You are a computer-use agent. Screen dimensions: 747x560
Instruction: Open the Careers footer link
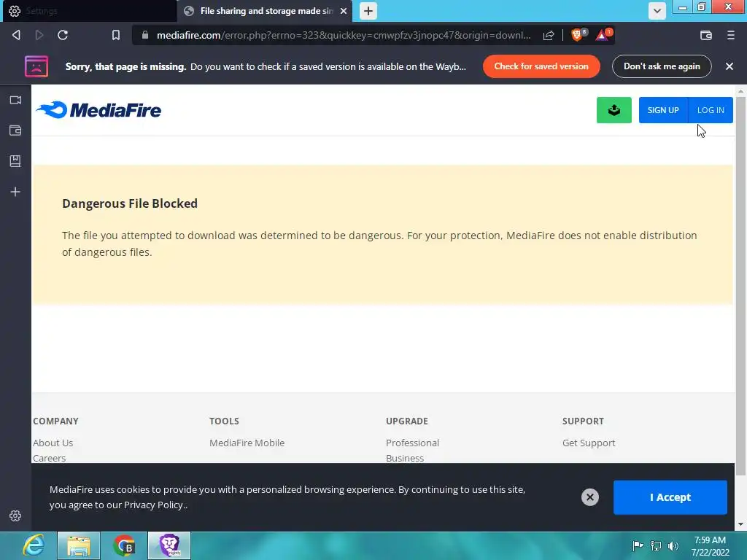49,458
